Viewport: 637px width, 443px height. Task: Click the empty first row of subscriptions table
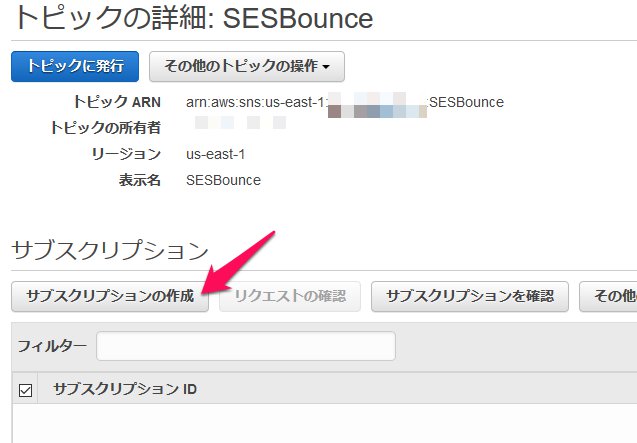point(320,422)
